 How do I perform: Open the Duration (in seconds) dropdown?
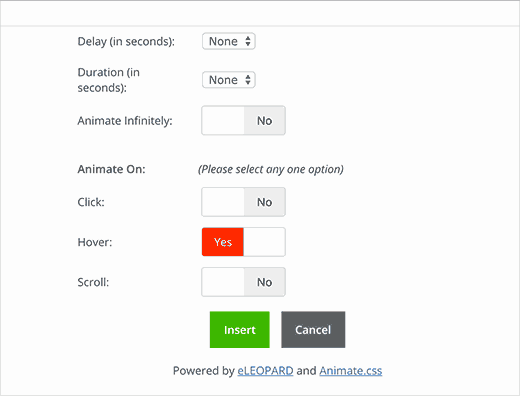click(229, 80)
